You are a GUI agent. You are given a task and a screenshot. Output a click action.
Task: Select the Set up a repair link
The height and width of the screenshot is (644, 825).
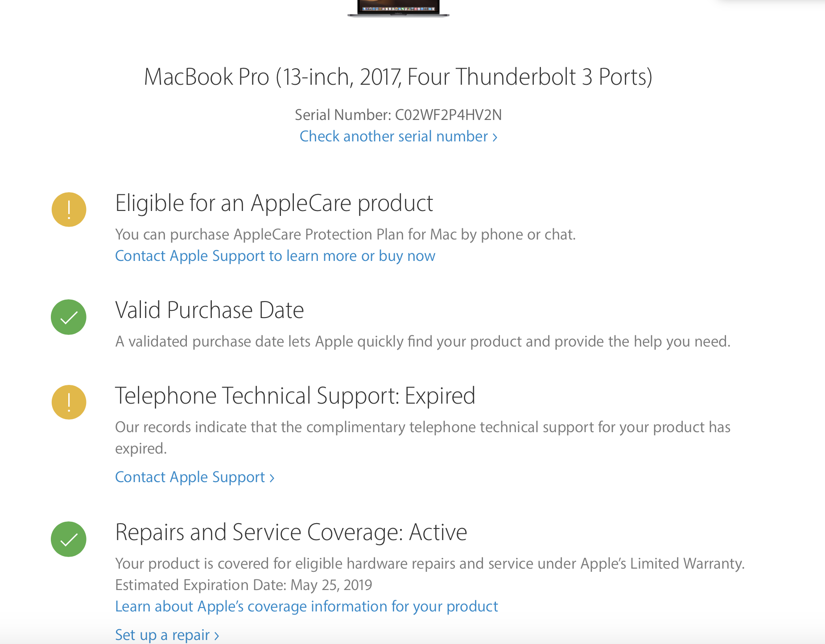point(167,635)
